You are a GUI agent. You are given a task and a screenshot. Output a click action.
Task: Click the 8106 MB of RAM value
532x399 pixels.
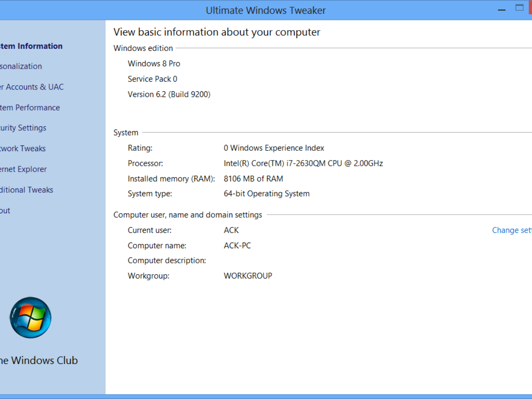coord(254,179)
